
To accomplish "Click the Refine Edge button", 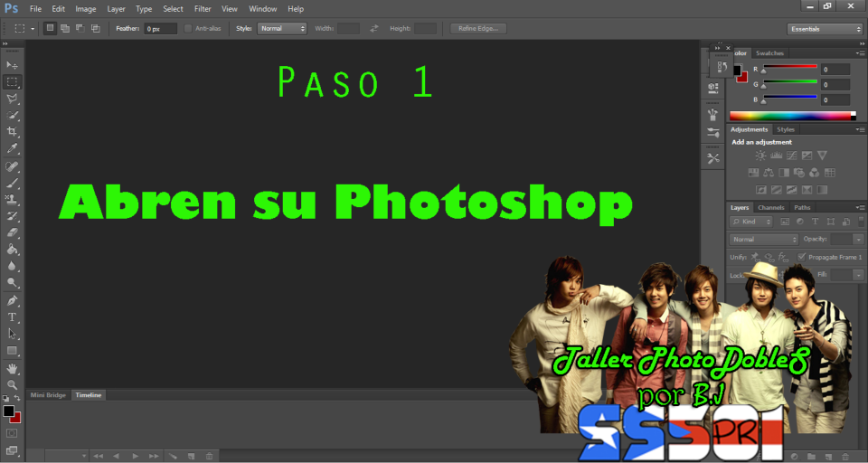I will (478, 28).
